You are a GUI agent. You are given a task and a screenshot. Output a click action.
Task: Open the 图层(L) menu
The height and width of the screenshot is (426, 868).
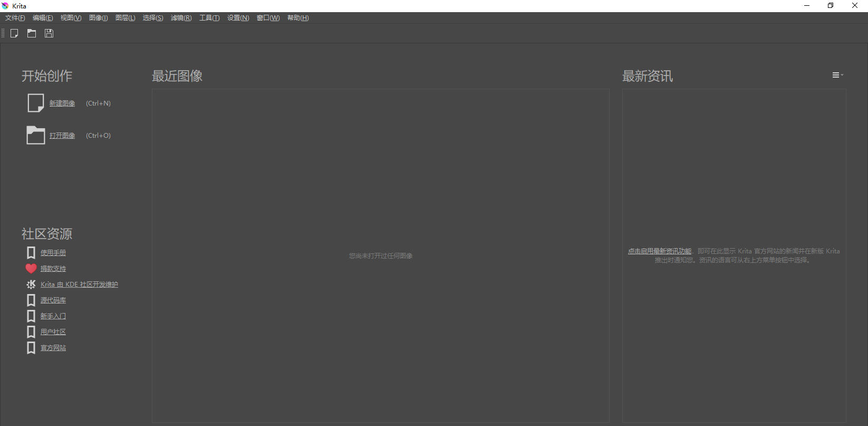(125, 18)
